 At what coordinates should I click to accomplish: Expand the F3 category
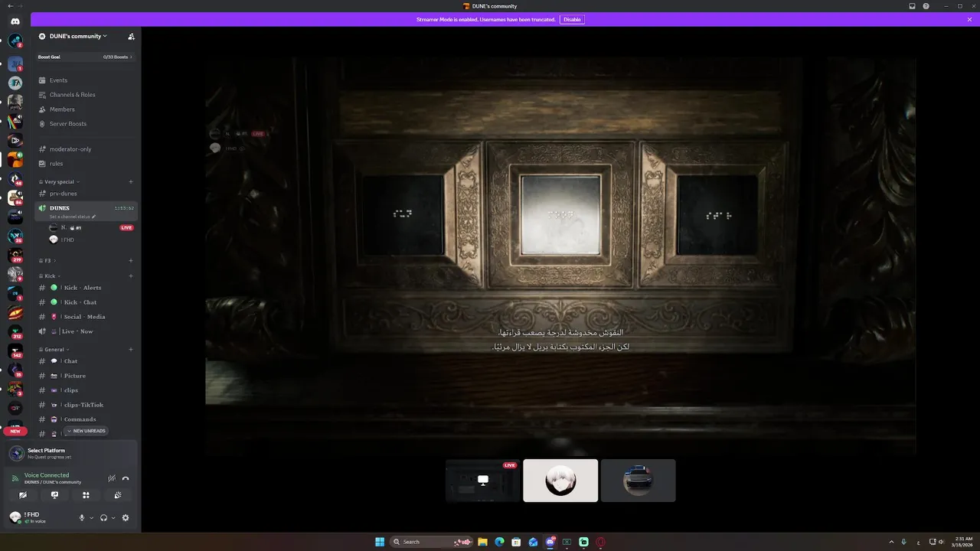pos(47,261)
